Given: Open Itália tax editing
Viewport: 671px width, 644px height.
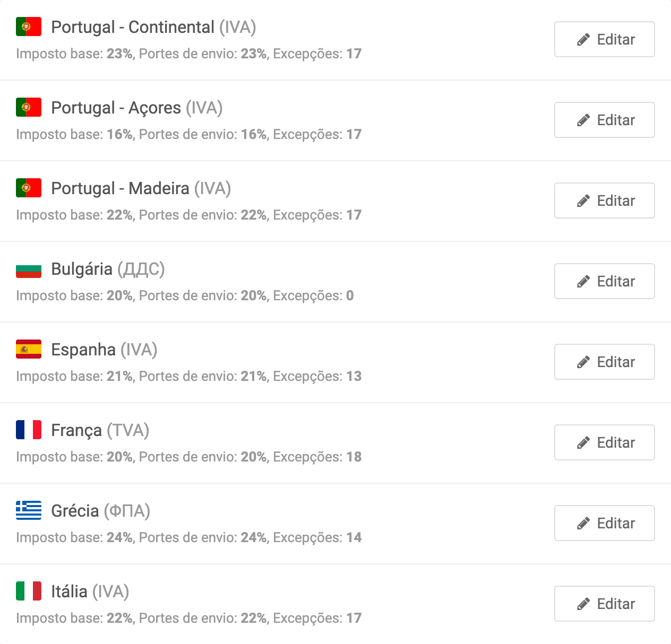Looking at the screenshot, I should click(x=604, y=604).
